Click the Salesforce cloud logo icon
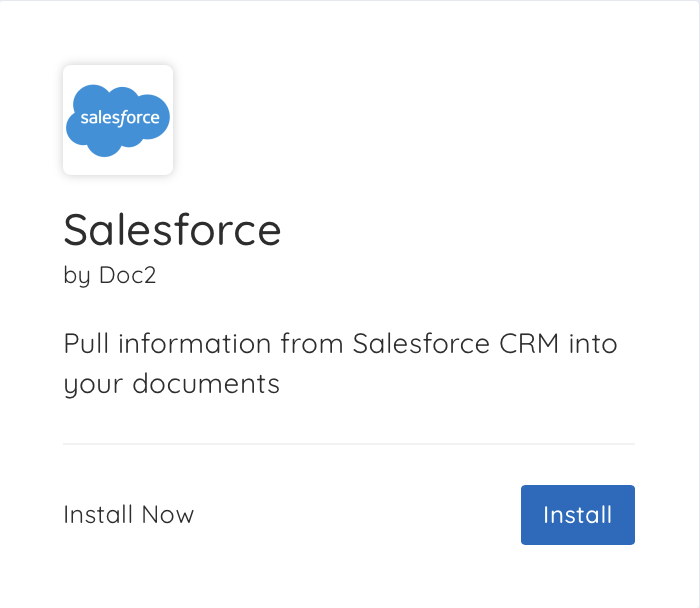700x608 pixels. click(x=118, y=121)
